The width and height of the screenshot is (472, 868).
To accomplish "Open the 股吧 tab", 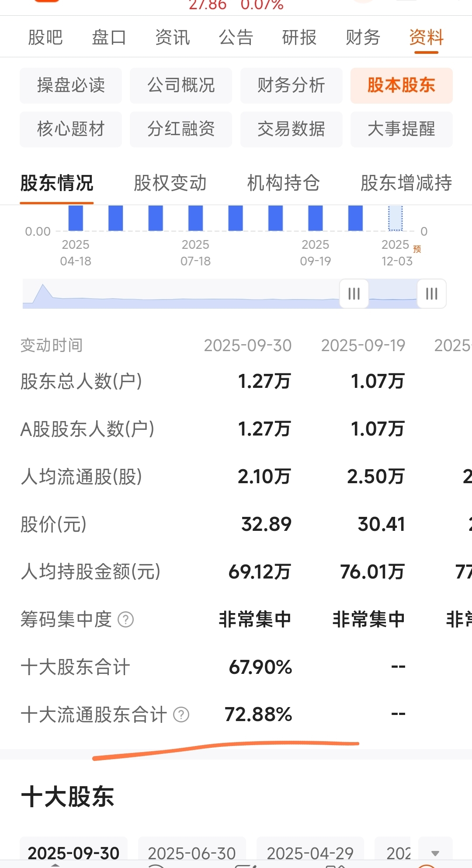I will click(x=45, y=38).
